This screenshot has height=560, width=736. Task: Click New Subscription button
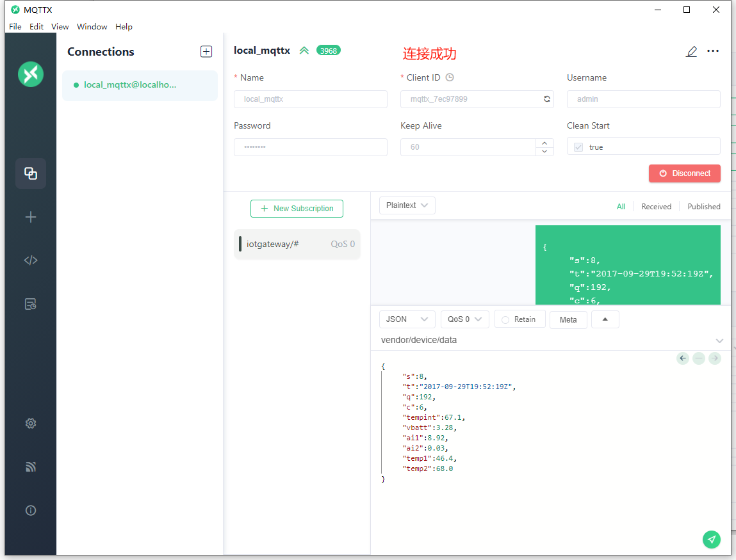(x=297, y=209)
